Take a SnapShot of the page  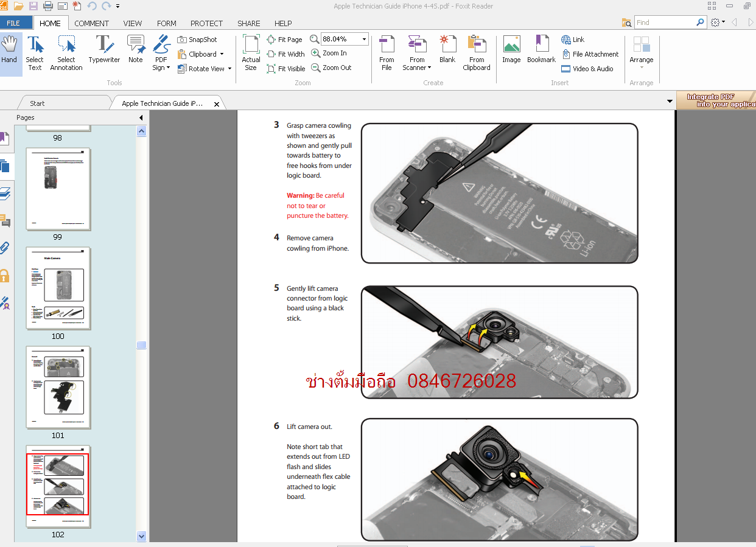pos(197,40)
